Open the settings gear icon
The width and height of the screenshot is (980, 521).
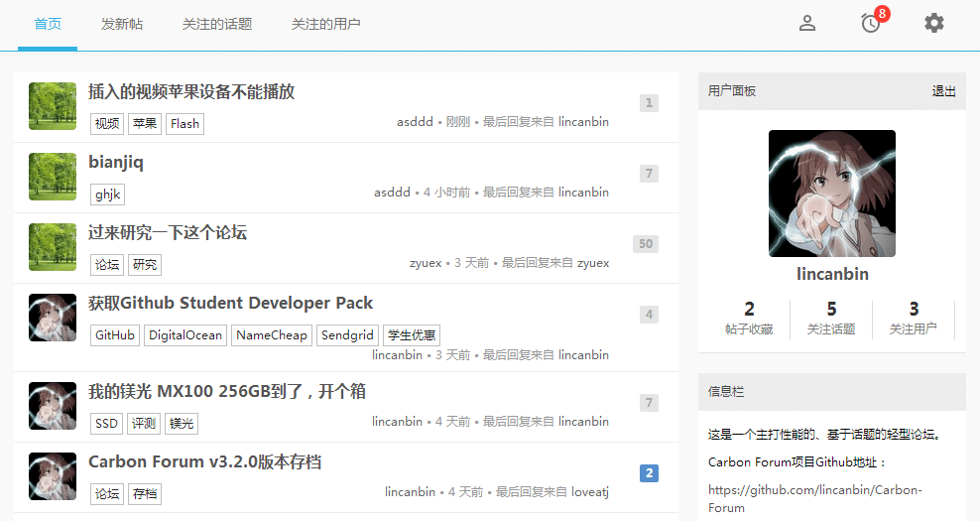click(933, 23)
